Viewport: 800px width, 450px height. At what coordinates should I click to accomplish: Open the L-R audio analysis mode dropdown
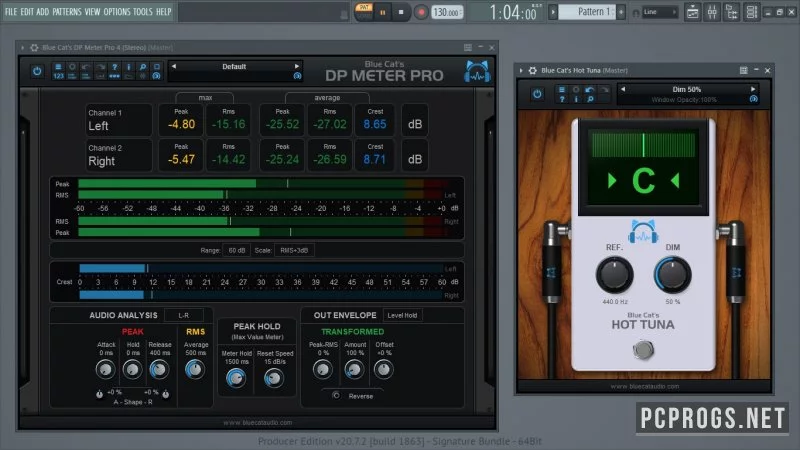184,315
